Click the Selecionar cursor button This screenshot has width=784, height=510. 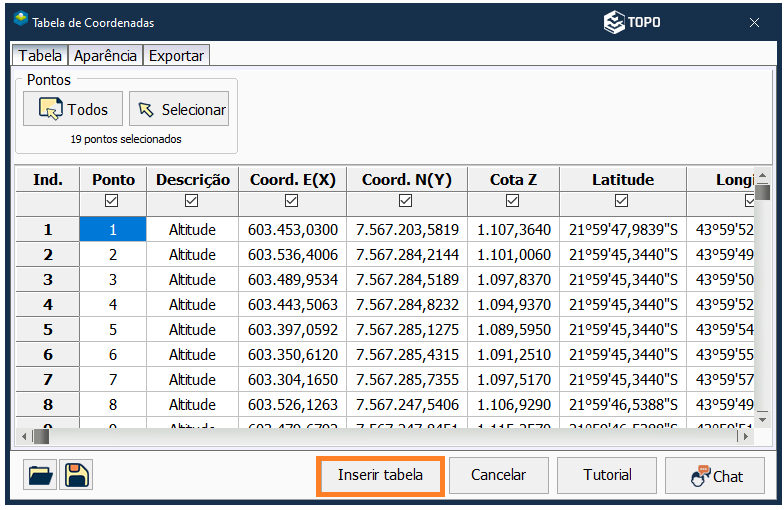[179, 109]
